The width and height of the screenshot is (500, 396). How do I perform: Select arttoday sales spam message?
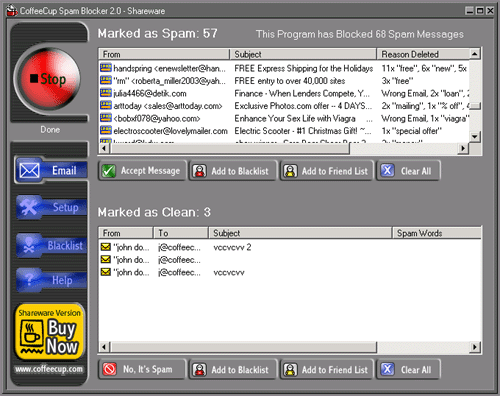click(x=284, y=106)
